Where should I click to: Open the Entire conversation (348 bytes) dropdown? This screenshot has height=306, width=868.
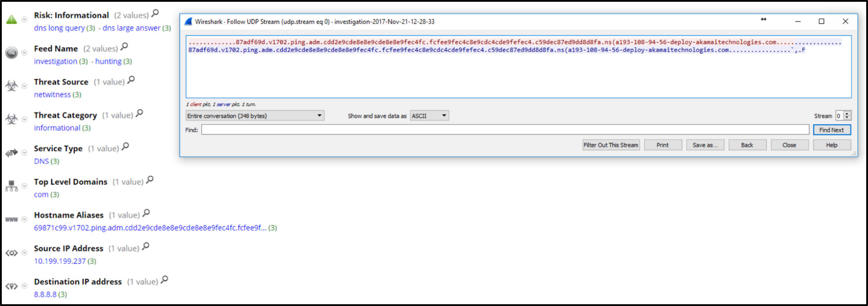click(x=255, y=116)
